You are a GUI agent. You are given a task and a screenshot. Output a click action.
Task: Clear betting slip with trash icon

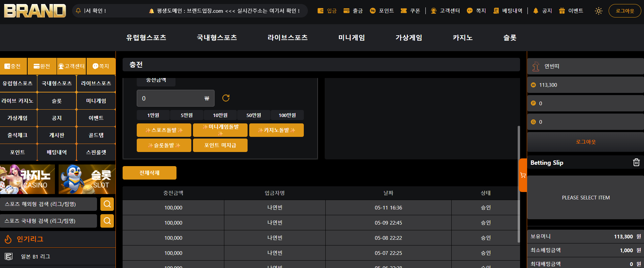click(636, 162)
